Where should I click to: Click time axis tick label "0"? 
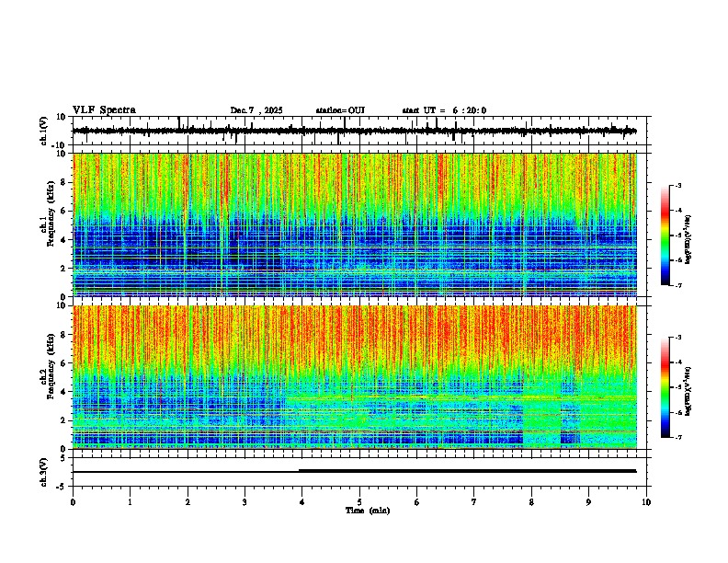pyautogui.click(x=73, y=502)
